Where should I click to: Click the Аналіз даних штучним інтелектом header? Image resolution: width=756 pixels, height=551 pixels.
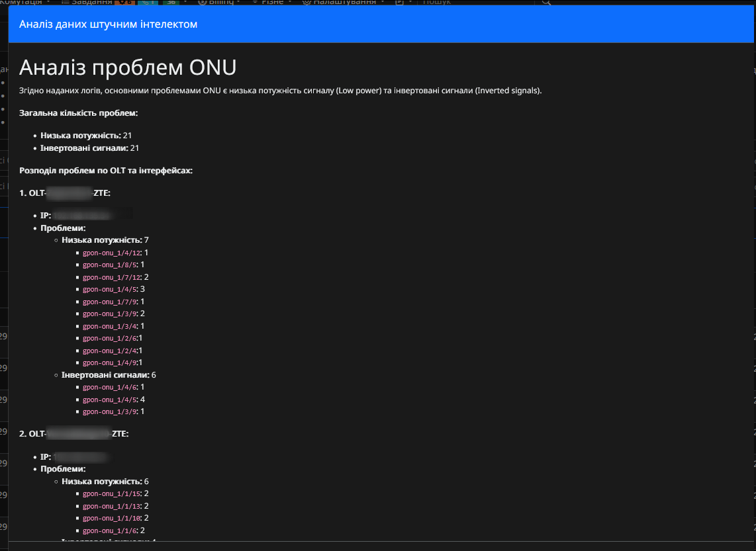coord(108,24)
